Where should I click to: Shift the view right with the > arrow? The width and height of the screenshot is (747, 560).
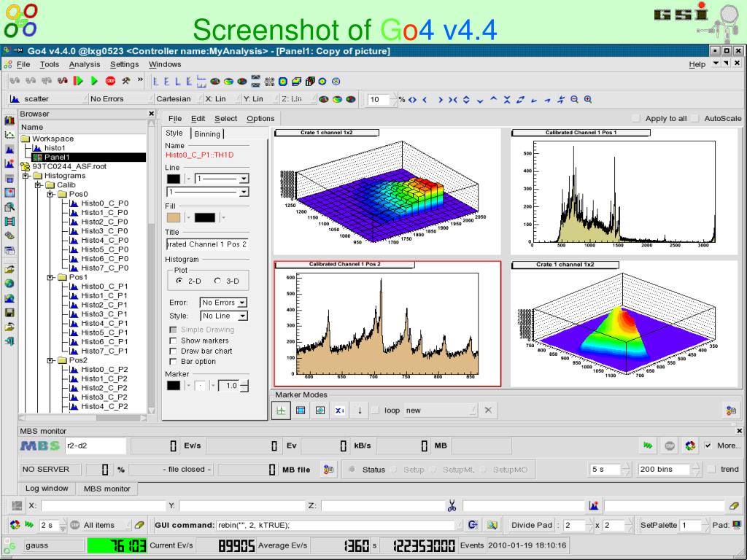[440, 99]
